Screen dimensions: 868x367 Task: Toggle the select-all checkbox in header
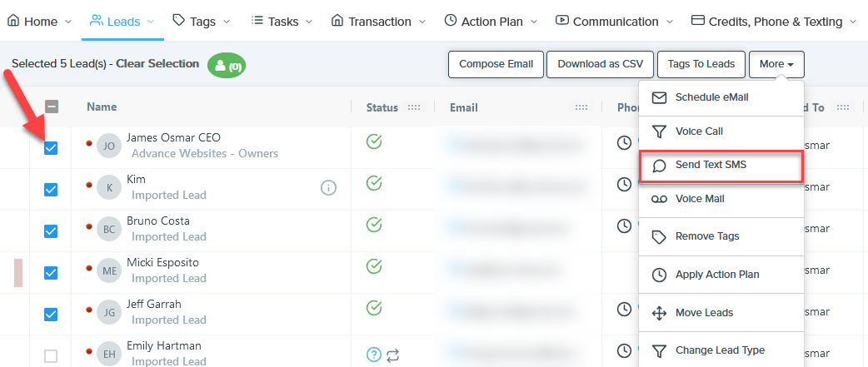pyautogui.click(x=51, y=107)
